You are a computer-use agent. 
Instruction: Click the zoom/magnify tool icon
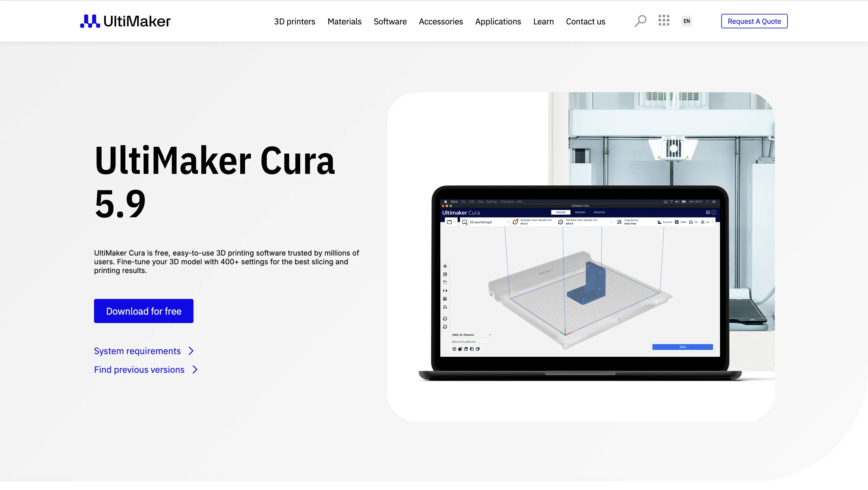pyautogui.click(x=640, y=20)
